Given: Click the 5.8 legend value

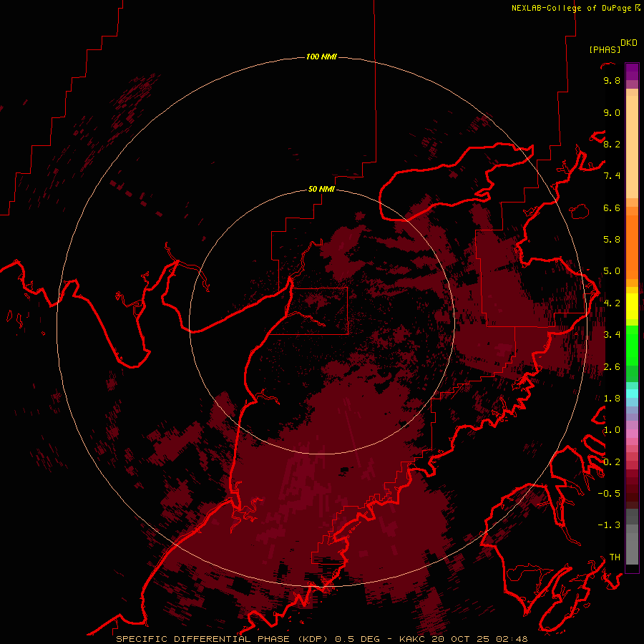Looking at the screenshot, I should coord(612,240).
